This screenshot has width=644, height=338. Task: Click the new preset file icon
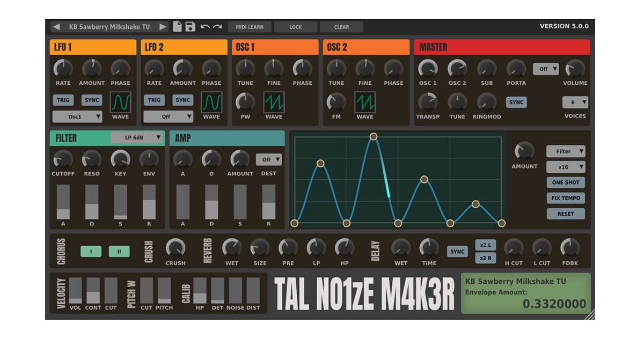(x=177, y=27)
